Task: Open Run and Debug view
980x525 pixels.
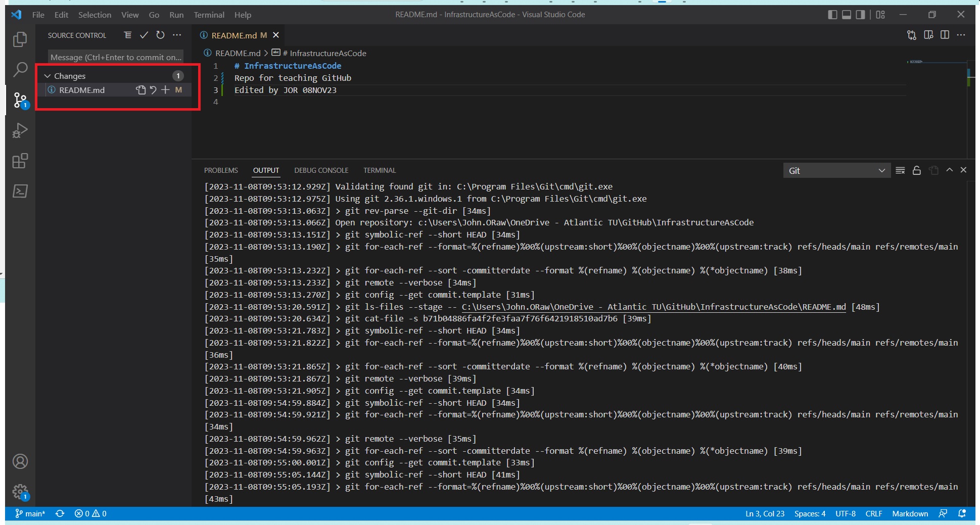Action: pyautogui.click(x=20, y=131)
